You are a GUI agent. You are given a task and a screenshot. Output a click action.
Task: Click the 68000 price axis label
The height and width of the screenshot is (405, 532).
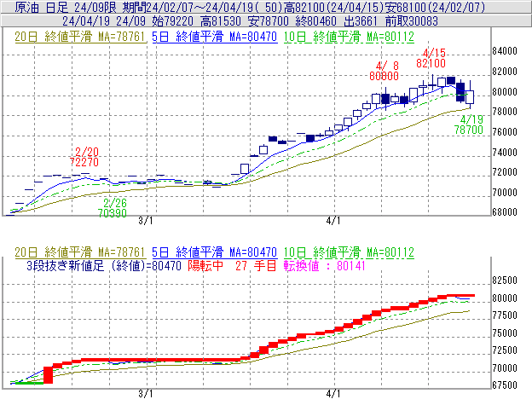(x=505, y=212)
